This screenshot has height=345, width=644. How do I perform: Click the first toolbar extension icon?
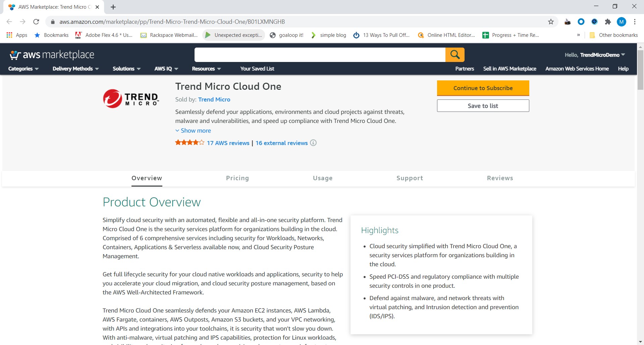coord(568,22)
